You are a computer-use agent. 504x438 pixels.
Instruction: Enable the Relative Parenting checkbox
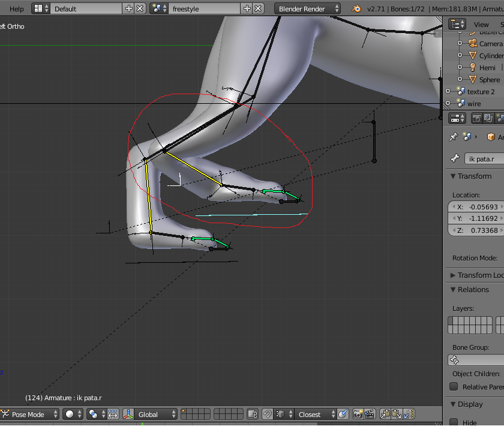[x=454, y=387]
